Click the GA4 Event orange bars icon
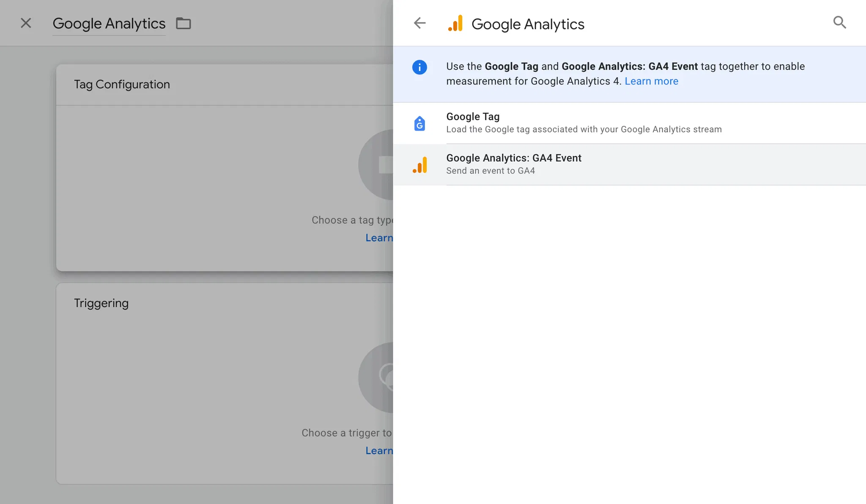This screenshot has height=504, width=866. (419, 165)
